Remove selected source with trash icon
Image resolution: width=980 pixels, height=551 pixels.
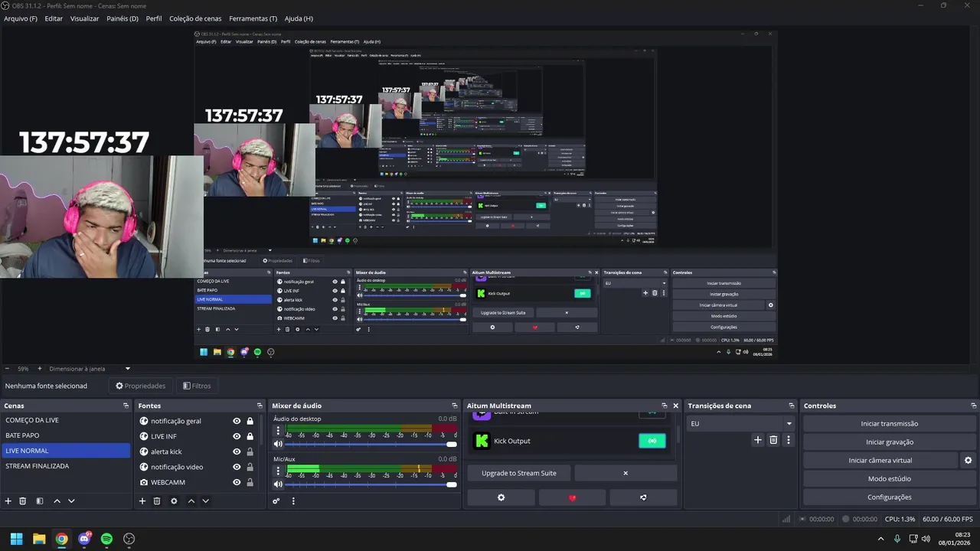point(157,501)
